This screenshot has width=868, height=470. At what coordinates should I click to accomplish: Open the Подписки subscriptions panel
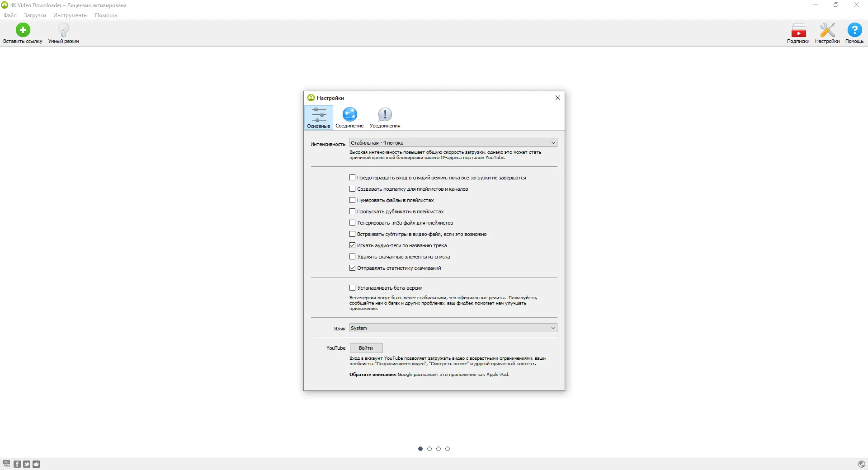pyautogui.click(x=798, y=33)
